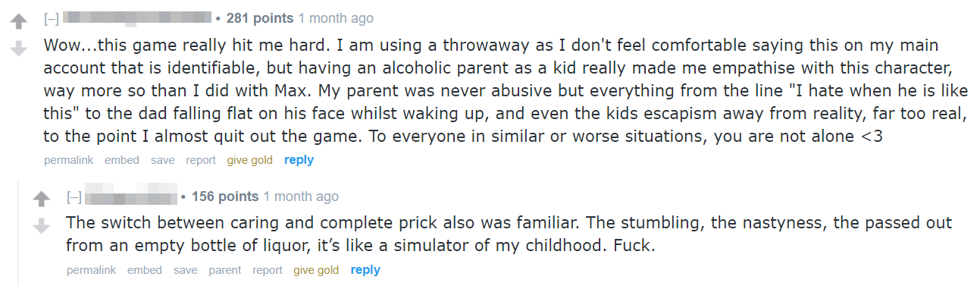Upvote the 281 points top comment
This screenshot has width=980, height=286.
pyautogui.click(x=20, y=21)
